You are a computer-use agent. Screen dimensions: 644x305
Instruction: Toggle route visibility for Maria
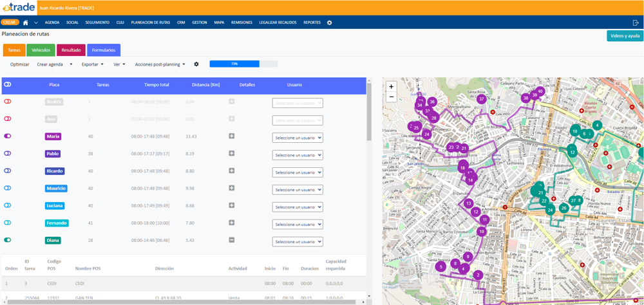tap(7, 136)
